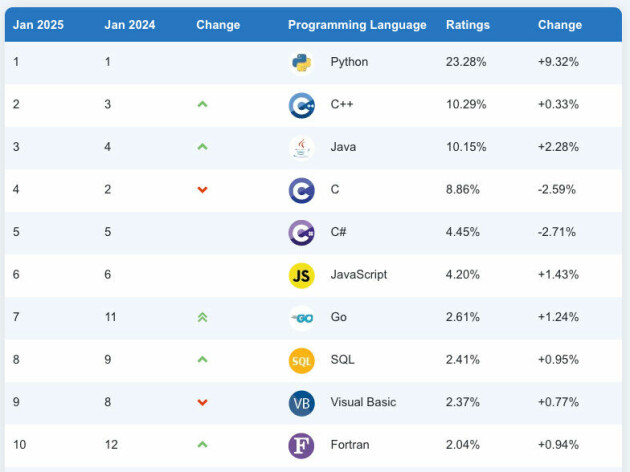Select the SQL language name

(342, 360)
